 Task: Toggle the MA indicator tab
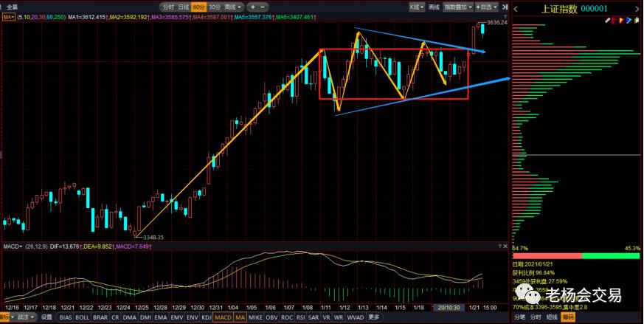pos(240,317)
